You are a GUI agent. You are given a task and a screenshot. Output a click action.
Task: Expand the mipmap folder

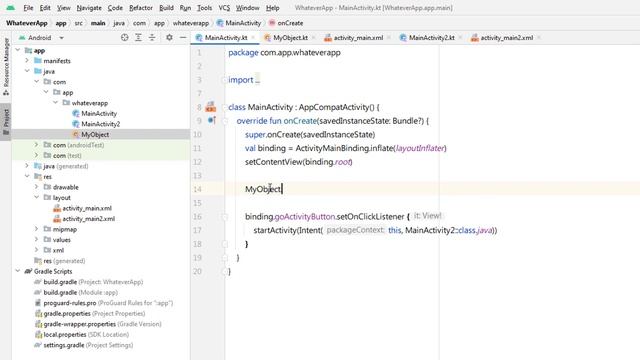tap(37, 229)
